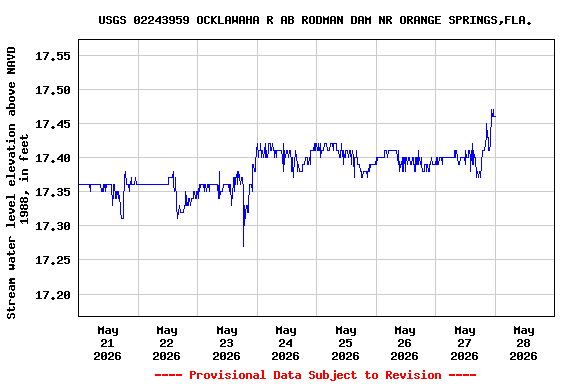
Task: Click the 'May 22 2026' date label
Action: point(166,343)
